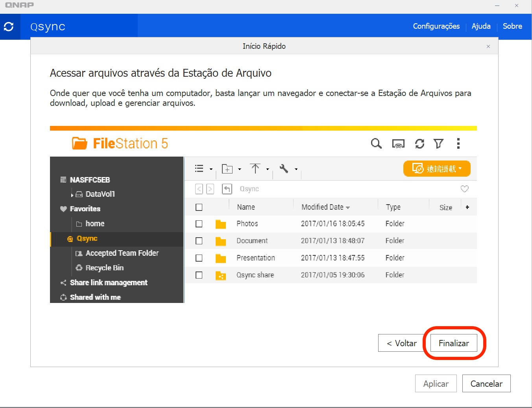Go back with the Voltar button

(401, 343)
